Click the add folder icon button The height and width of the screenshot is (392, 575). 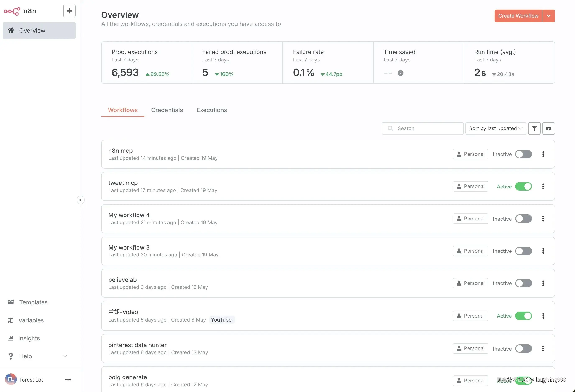click(x=548, y=128)
